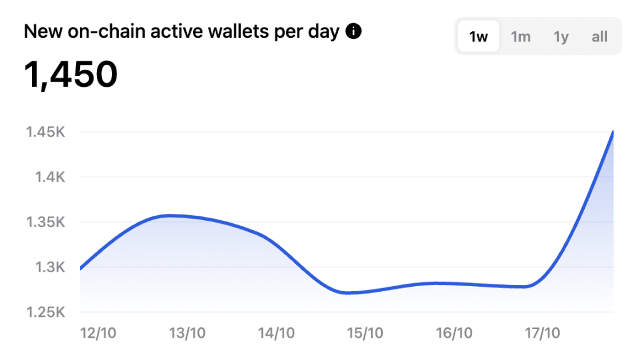
Task: Click the 1,450 wallet count value
Action: 70,75
